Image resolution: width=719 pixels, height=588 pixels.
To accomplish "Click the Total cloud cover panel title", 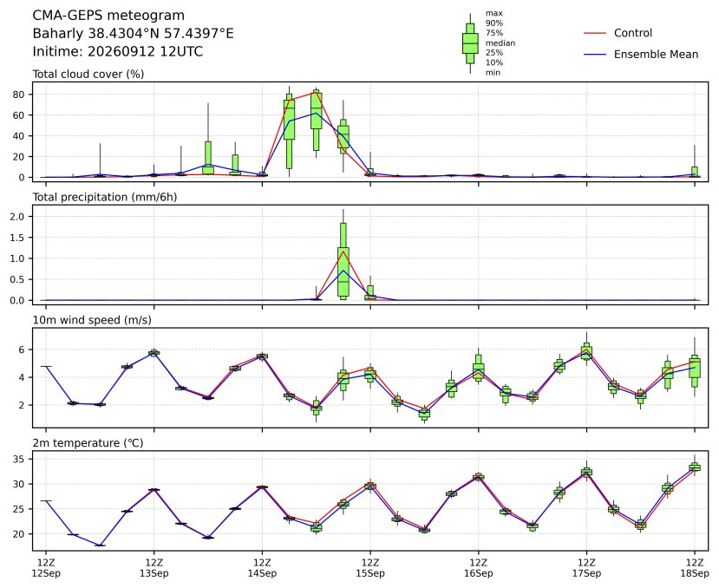I will pyautogui.click(x=88, y=75).
